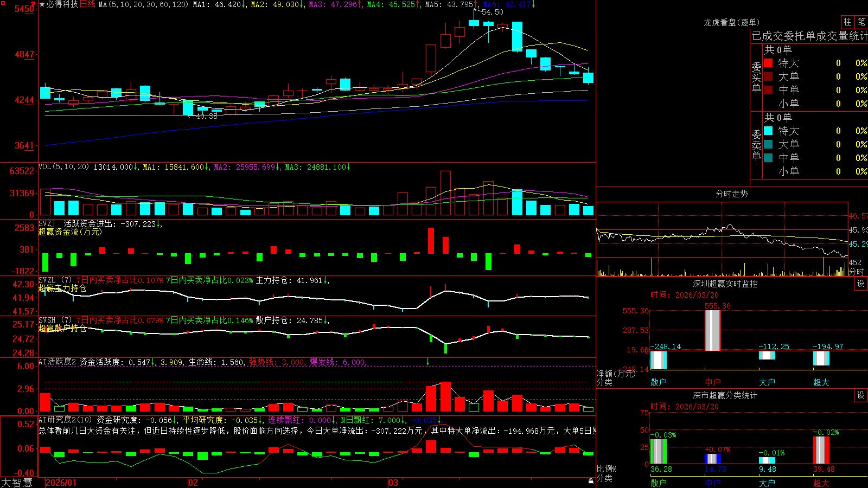Click the 分时走势 panel title
The width and height of the screenshot is (868, 488).
pyautogui.click(x=731, y=194)
